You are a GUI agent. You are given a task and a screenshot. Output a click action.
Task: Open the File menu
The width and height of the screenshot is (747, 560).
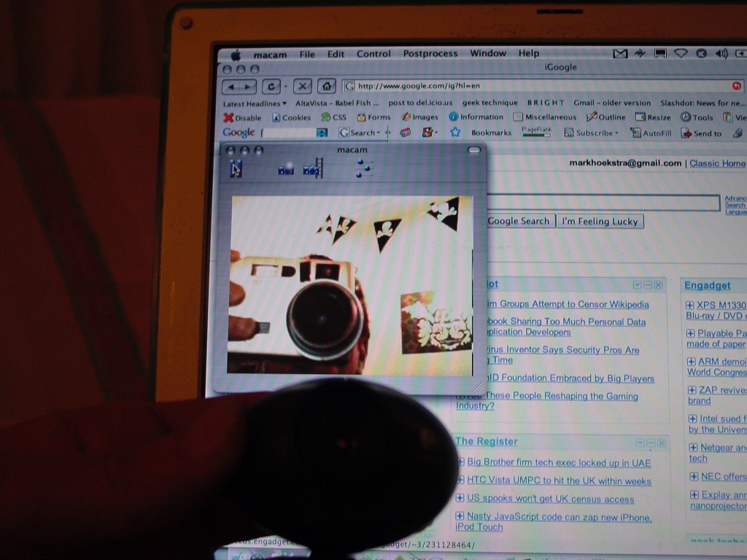[x=307, y=54]
